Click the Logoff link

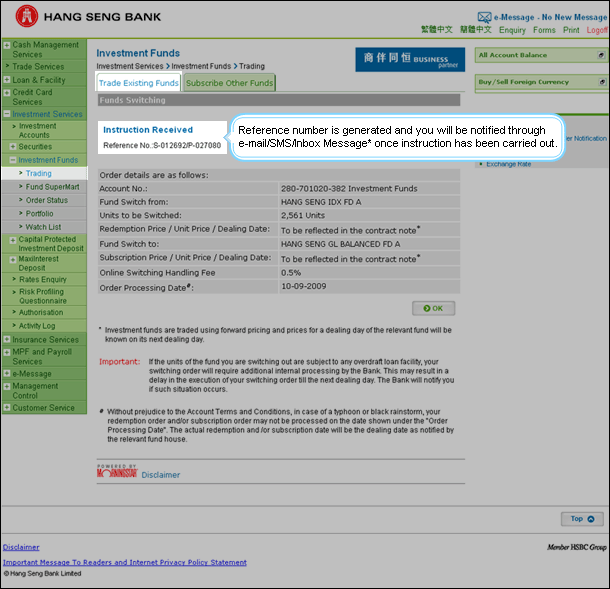597,30
